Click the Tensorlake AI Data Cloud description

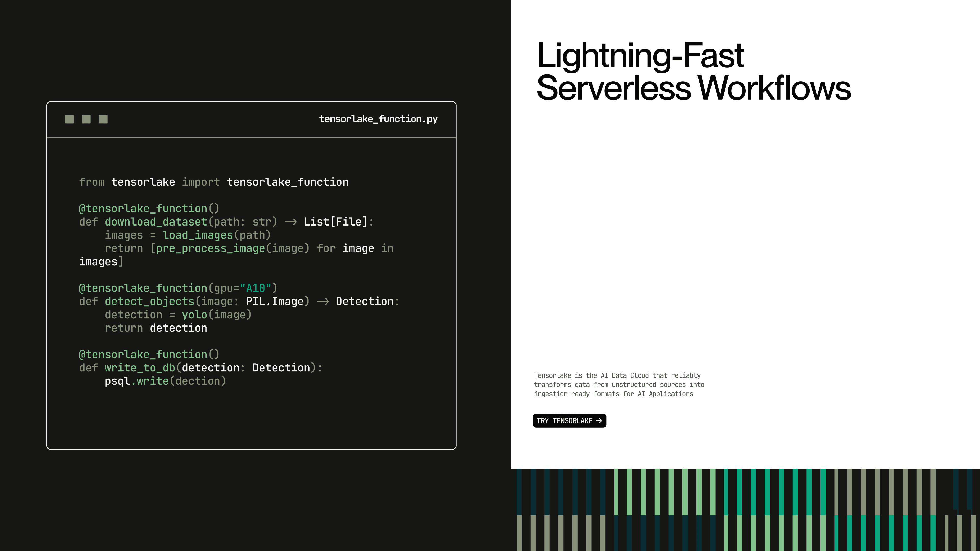tap(619, 384)
